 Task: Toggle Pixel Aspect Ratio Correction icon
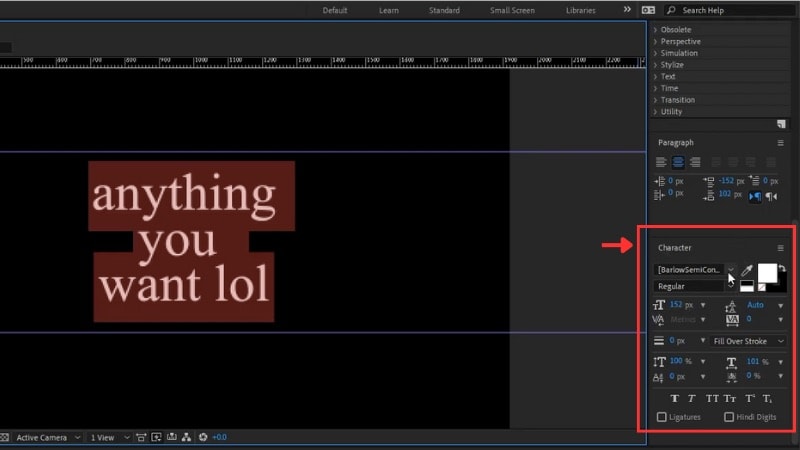(141, 437)
